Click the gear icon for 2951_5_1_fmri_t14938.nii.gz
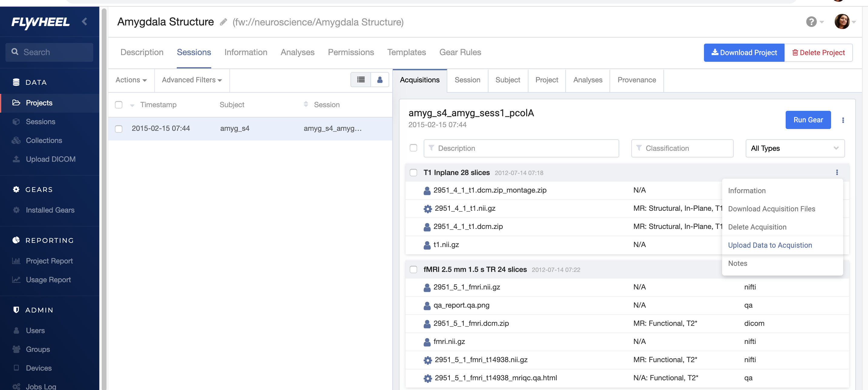 pos(428,360)
